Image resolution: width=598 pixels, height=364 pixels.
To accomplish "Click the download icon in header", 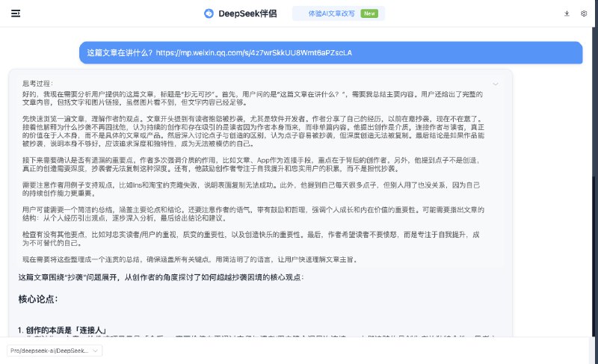I will point(567,13).
